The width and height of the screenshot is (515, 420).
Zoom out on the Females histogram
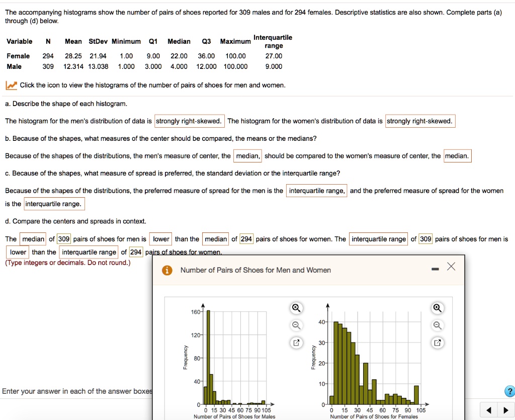pyautogui.click(x=437, y=325)
